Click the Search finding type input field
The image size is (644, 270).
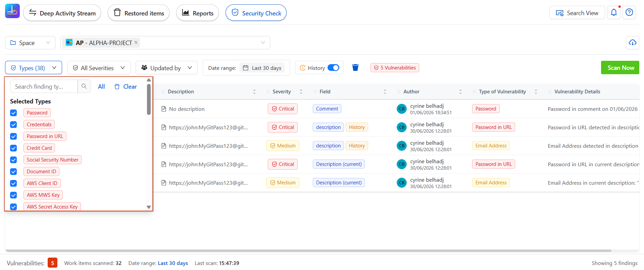(44, 86)
